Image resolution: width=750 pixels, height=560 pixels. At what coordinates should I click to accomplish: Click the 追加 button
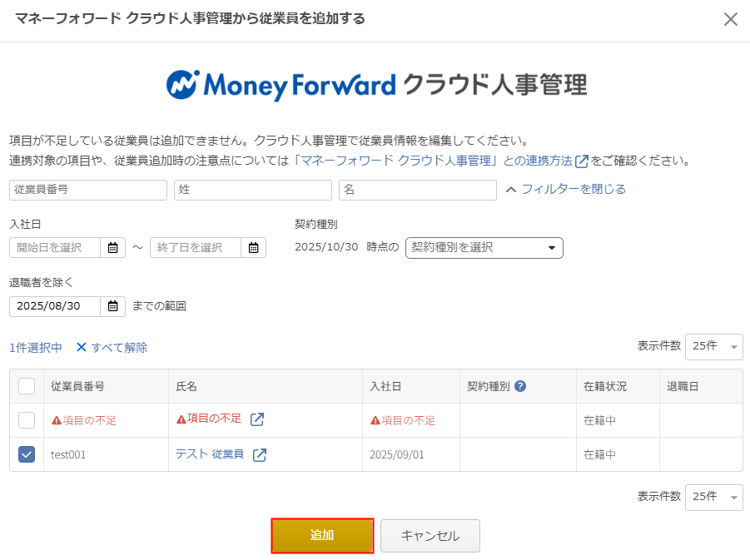click(322, 536)
